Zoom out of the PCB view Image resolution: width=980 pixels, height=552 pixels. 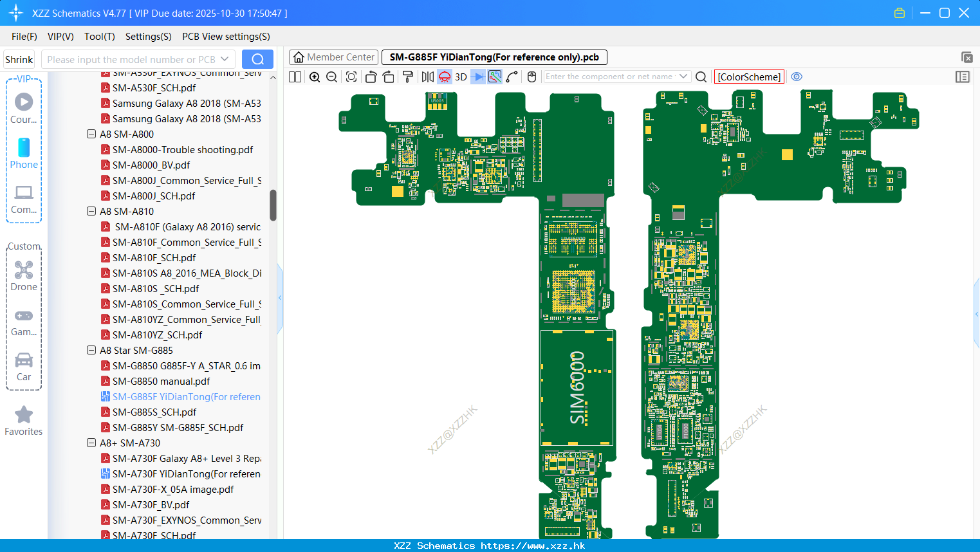pyautogui.click(x=332, y=77)
